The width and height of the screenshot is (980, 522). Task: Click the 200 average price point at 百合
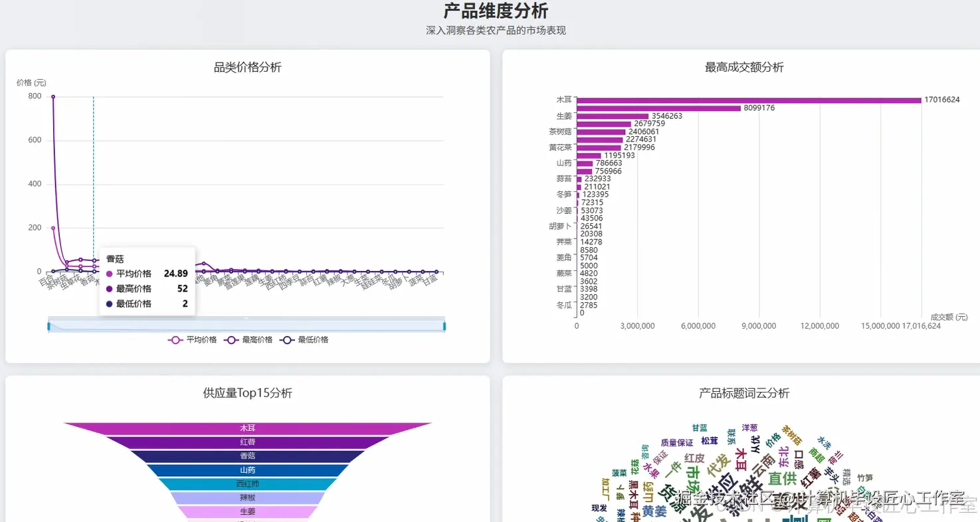pyautogui.click(x=53, y=228)
